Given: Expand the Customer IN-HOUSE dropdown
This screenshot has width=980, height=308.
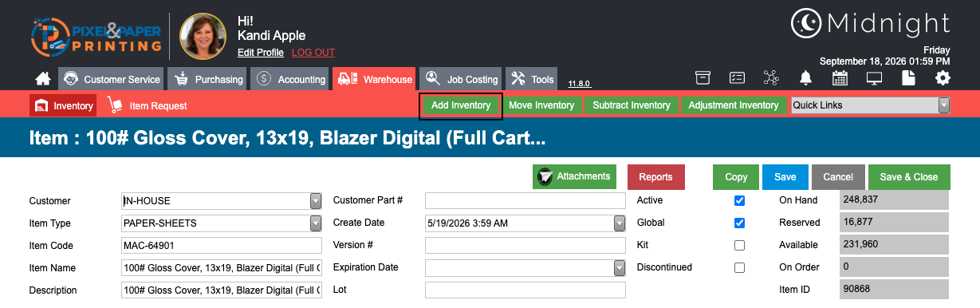Looking at the screenshot, I should (316, 201).
